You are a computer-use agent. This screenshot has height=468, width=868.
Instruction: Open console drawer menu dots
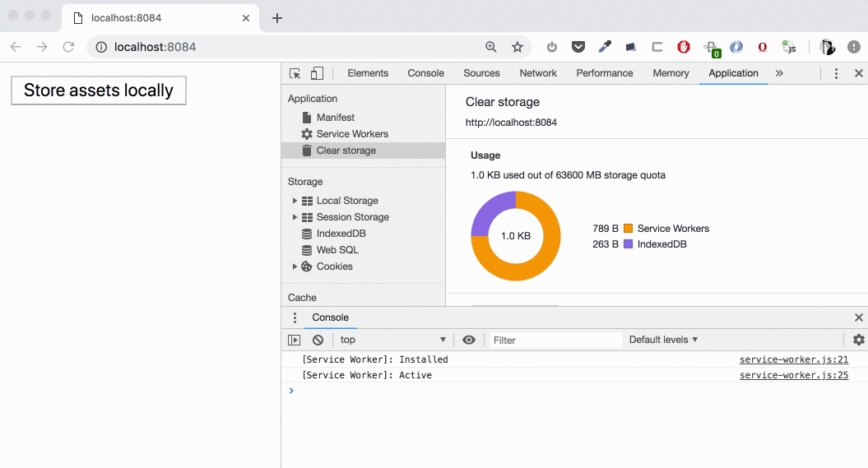click(295, 317)
